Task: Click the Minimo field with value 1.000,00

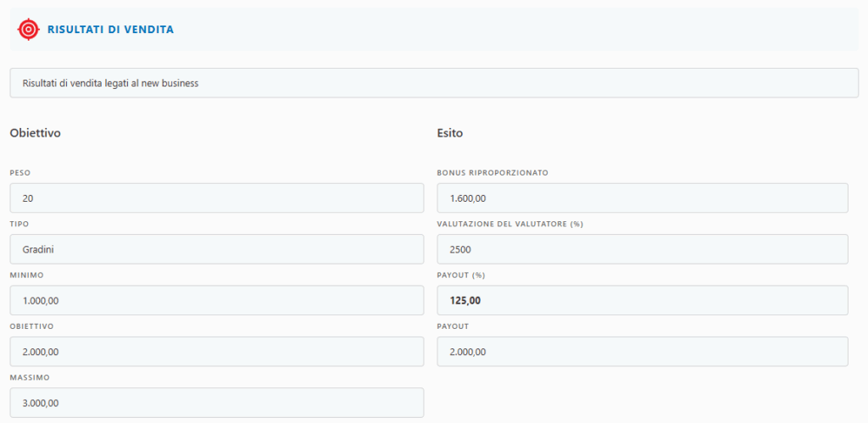Action: [216, 300]
